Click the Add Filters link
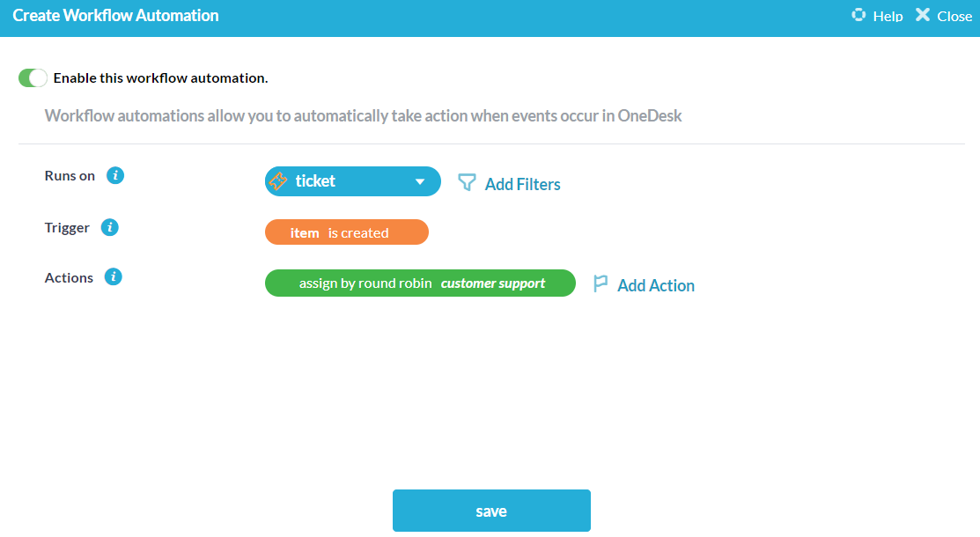Screen dimensions: 980x537 point(522,184)
